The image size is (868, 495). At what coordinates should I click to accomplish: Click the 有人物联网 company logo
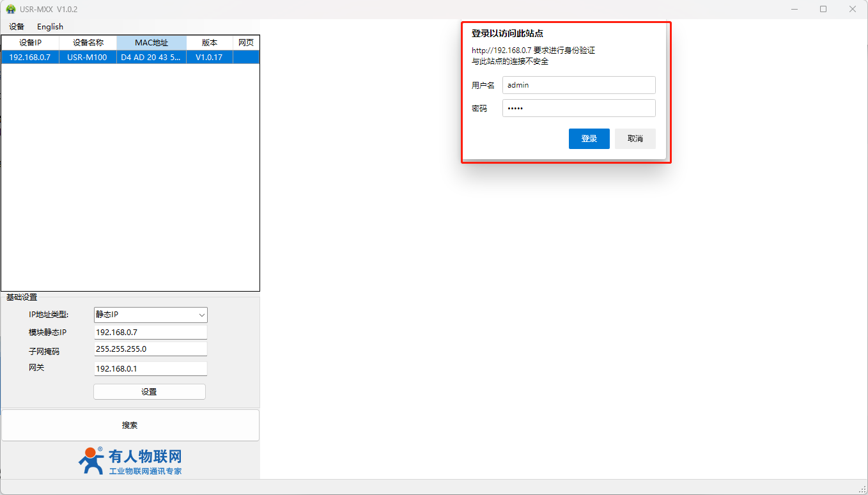coord(130,461)
